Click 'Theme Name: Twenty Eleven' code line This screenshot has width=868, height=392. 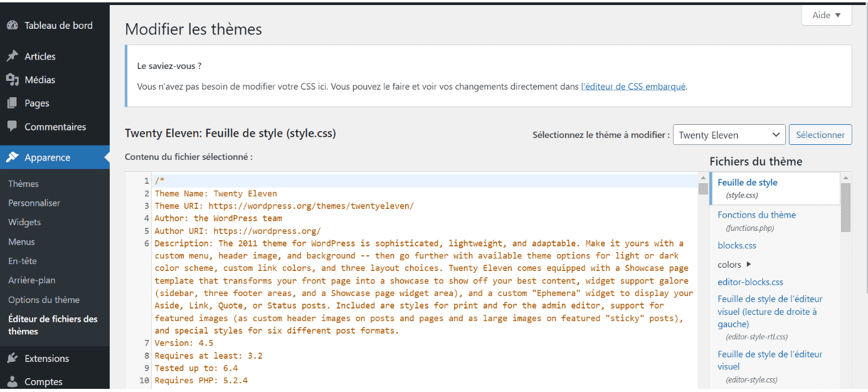pos(216,193)
